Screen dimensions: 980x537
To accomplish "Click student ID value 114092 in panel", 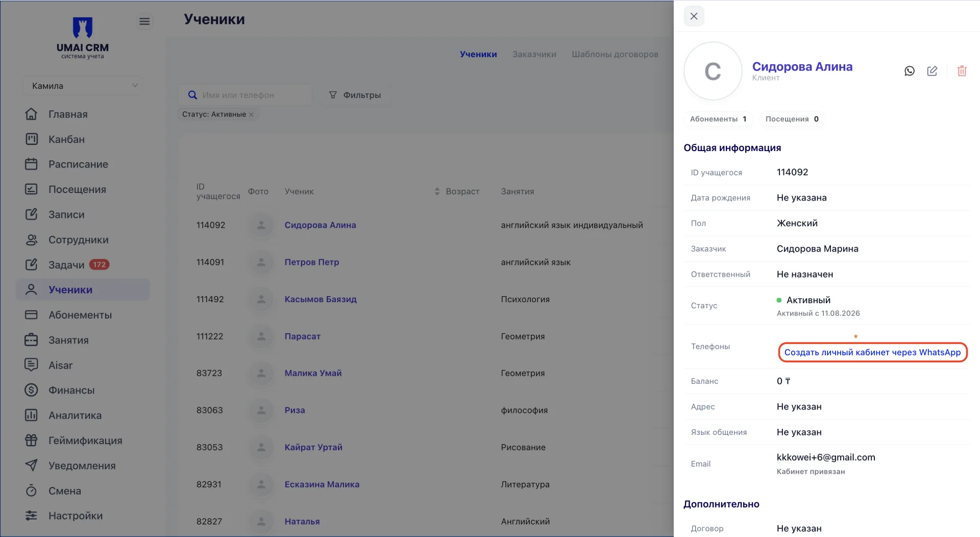I will tap(792, 172).
